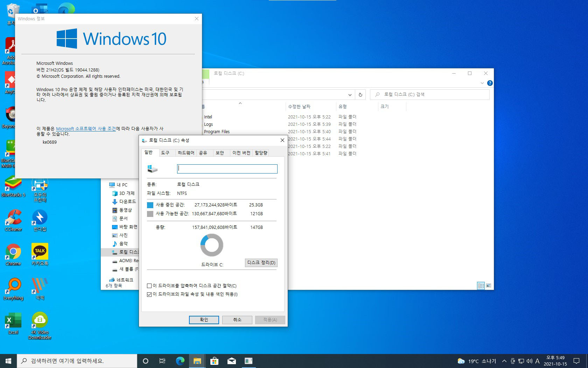588x368 pixels.
Task: Click the taskbar search box
Action: (x=77, y=361)
